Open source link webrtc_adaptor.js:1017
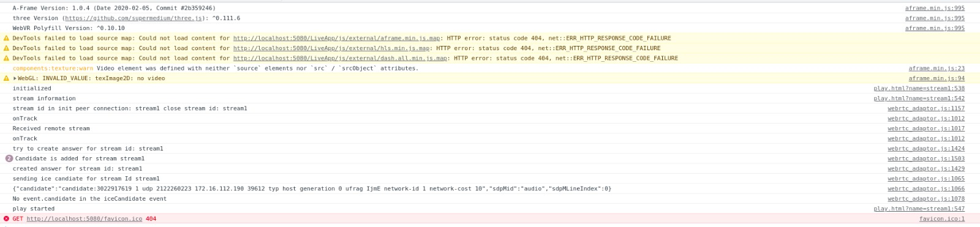 [926, 128]
